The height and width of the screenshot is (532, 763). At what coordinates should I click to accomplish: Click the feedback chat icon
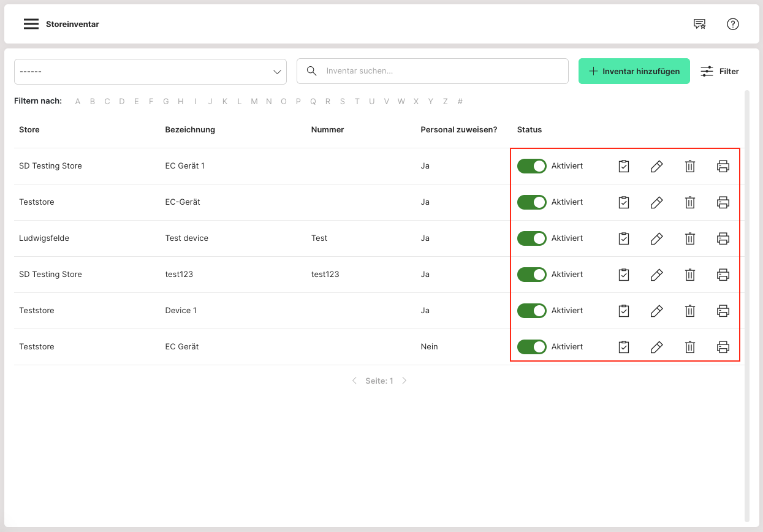coord(699,24)
